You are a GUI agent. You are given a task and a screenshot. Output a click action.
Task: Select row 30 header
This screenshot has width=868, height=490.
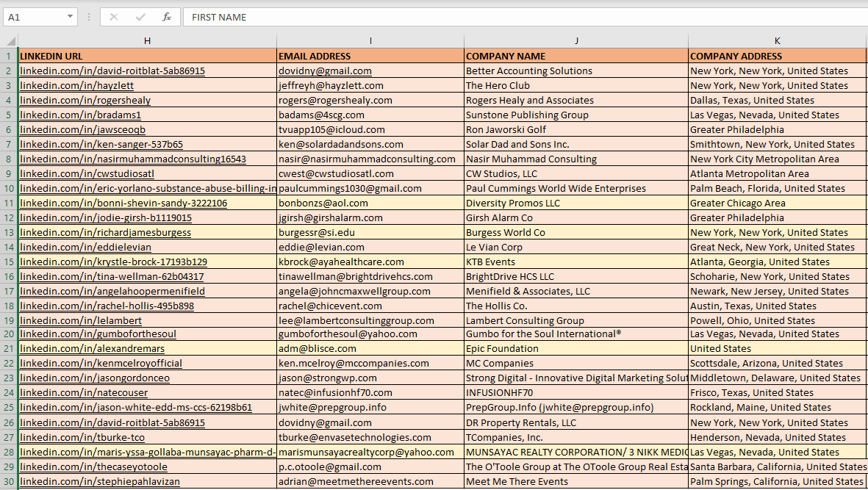9,481
